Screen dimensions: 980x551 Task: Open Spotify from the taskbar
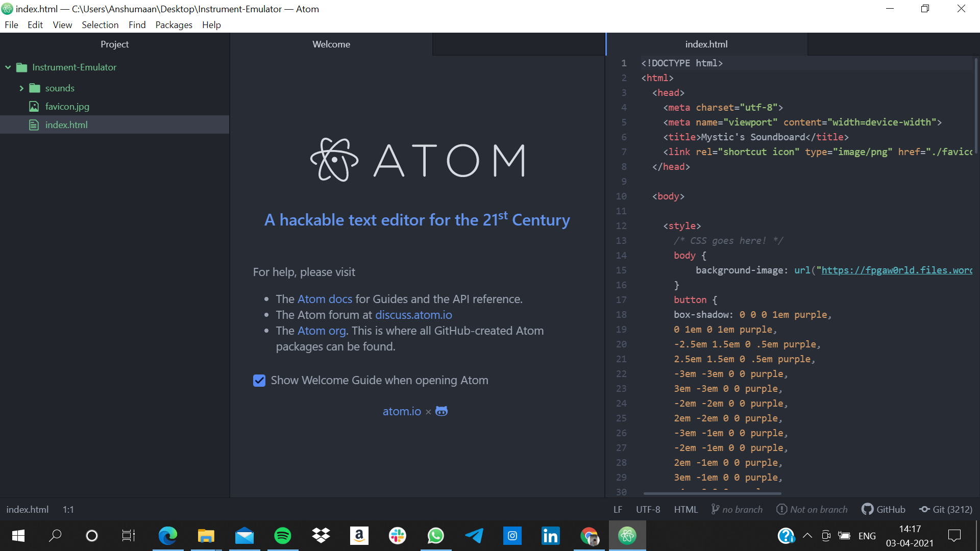(282, 536)
